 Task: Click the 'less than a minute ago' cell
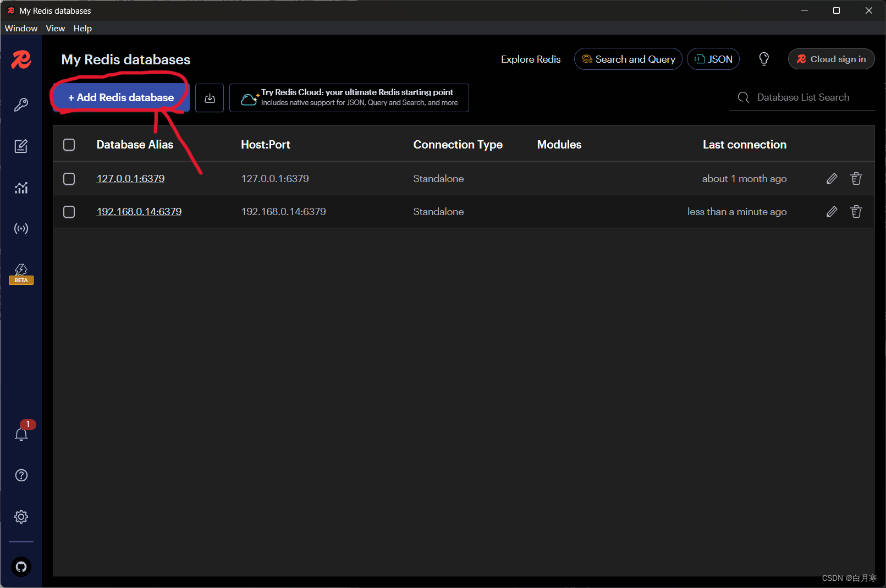tap(737, 212)
